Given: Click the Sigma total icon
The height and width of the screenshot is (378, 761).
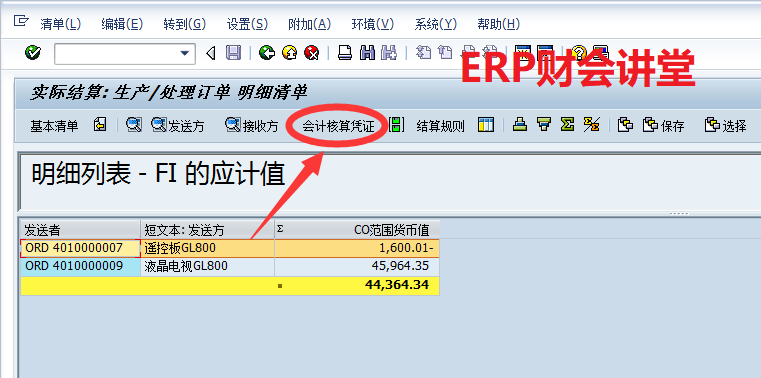Looking at the screenshot, I should point(566,125).
